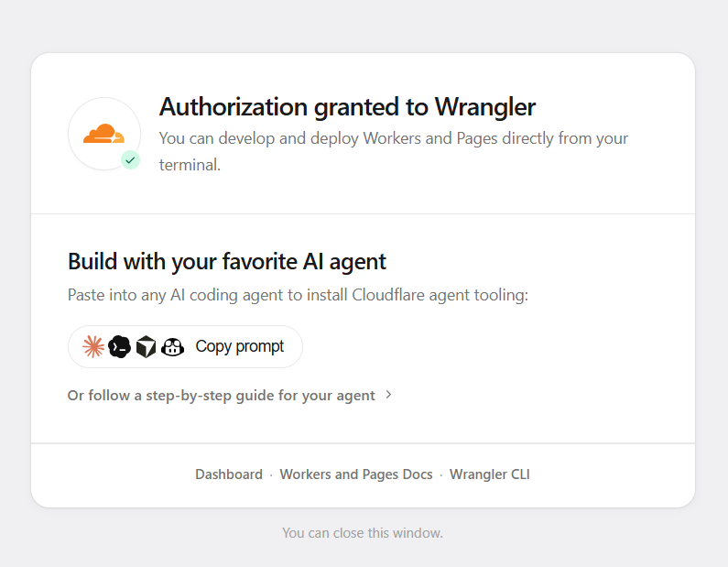Image resolution: width=728 pixels, height=567 pixels.
Task: Click the Cloudflare cloud logo
Action: (104, 134)
